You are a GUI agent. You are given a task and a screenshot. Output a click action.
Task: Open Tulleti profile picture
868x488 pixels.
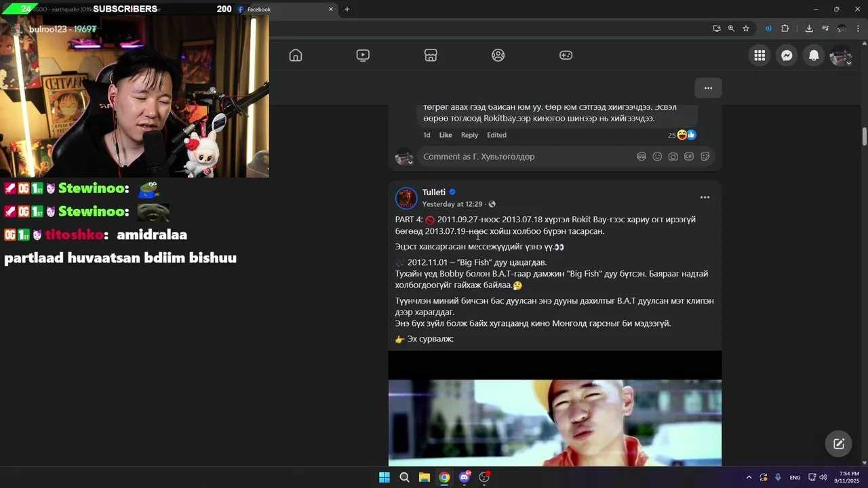pyautogui.click(x=406, y=198)
